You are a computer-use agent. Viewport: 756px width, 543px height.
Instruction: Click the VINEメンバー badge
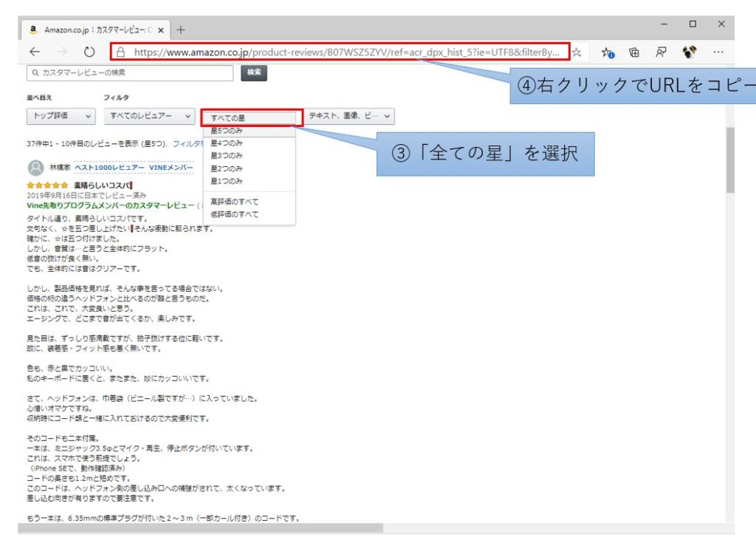[171, 168]
